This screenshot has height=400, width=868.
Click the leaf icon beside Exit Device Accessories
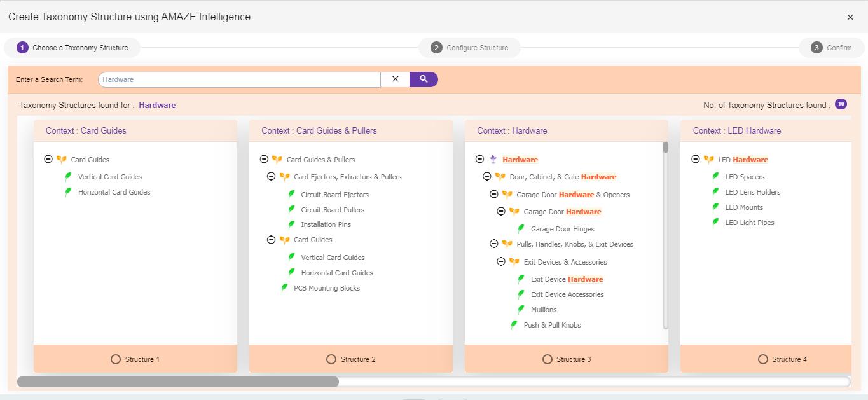[x=521, y=294]
